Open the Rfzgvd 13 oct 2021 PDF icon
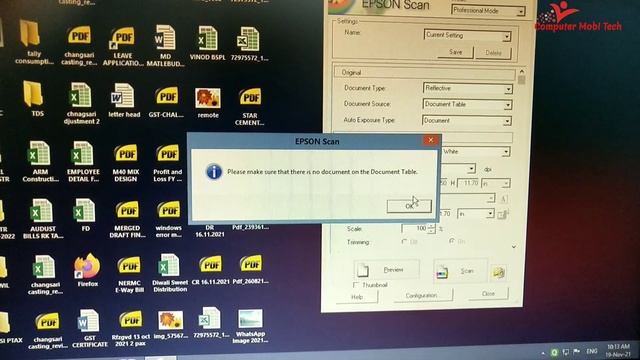 (131, 329)
